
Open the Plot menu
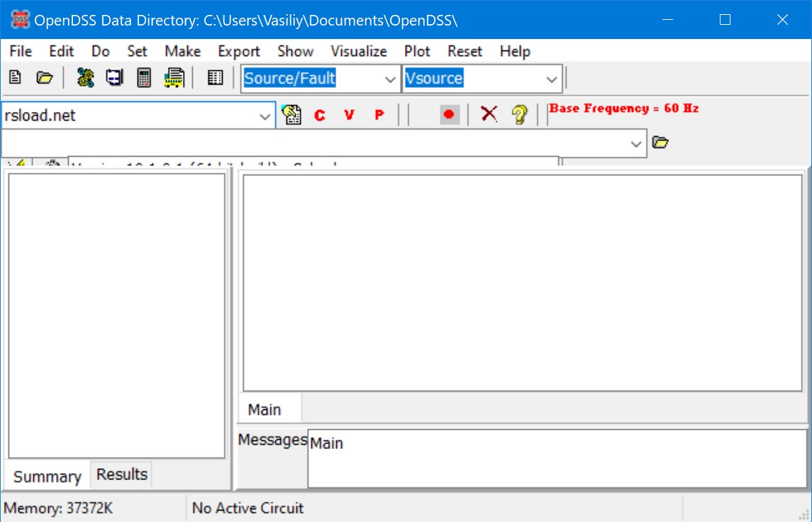pyautogui.click(x=418, y=51)
